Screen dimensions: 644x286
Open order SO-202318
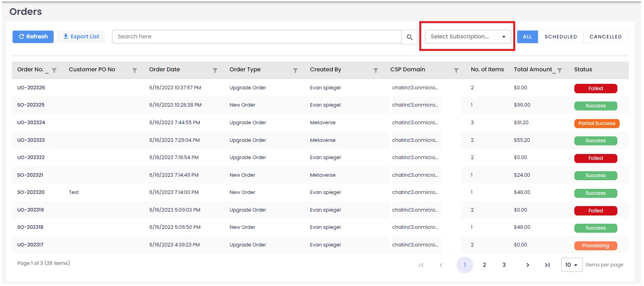(x=30, y=227)
